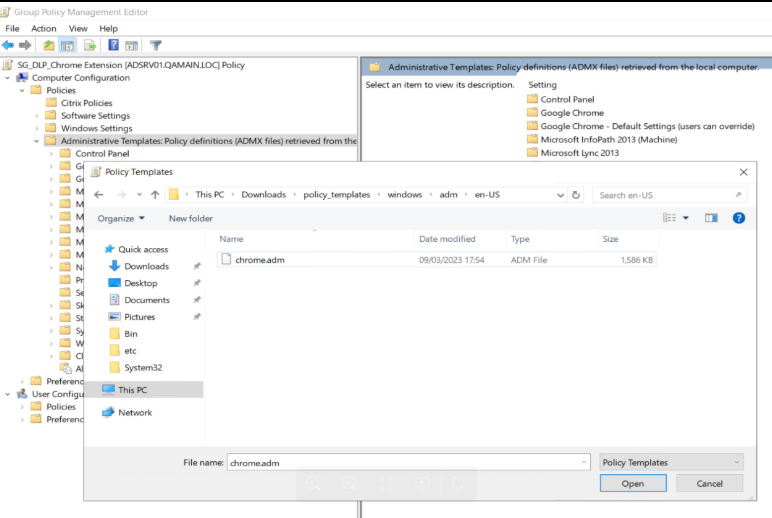Click the chrome.adm file icon
The image size is (772, 518).
[226, 259]
